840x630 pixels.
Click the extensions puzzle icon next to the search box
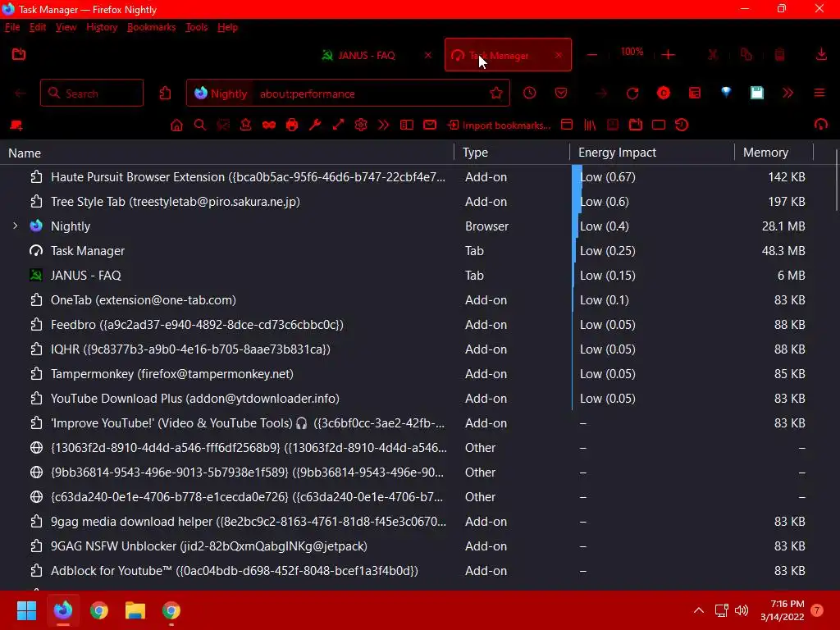pyautogui.click(x=165, y=94)
